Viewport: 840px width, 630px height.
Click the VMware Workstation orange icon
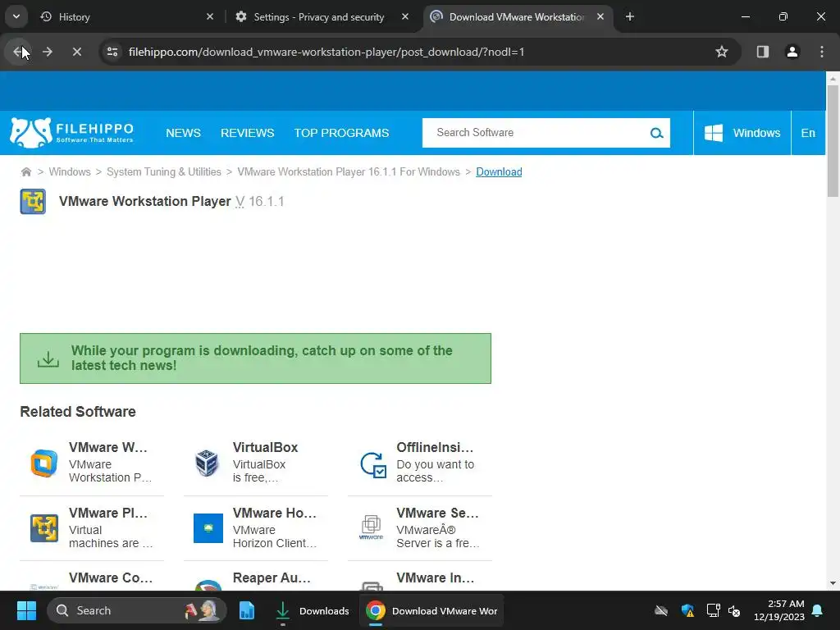click(x=44, y=463)
